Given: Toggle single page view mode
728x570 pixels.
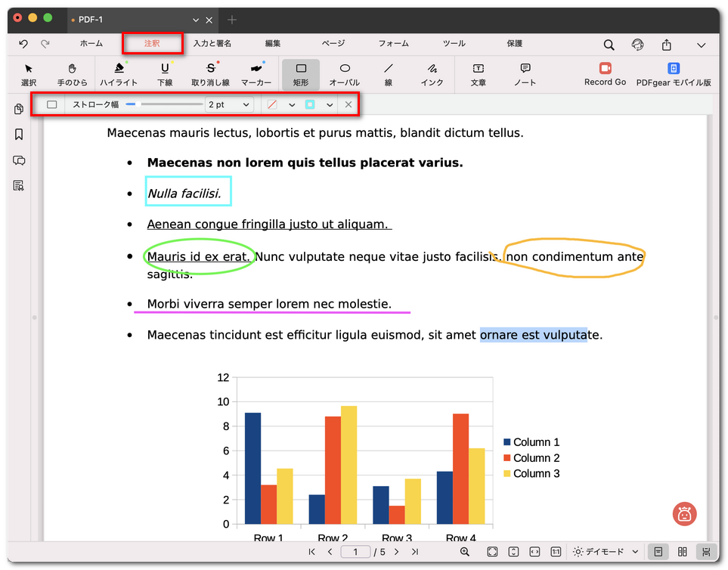Looking at the screenshot, I should (x=658, y=552).
